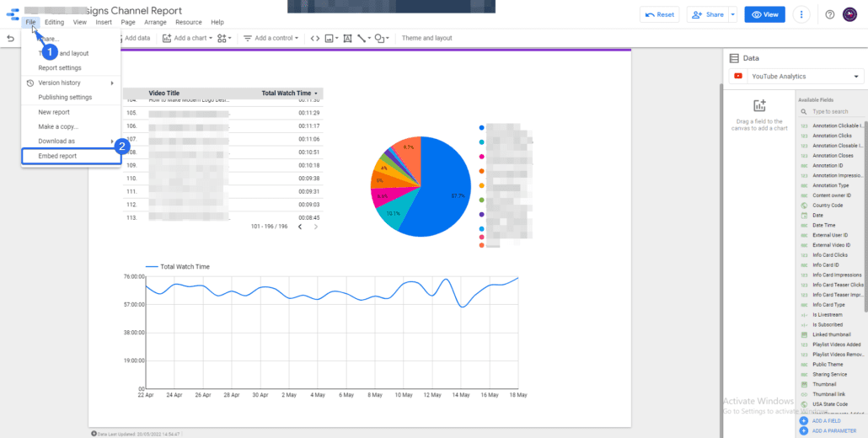Click the blue View button
The height and width of the screenshot is (438, 868).
[x=764, y=14]
